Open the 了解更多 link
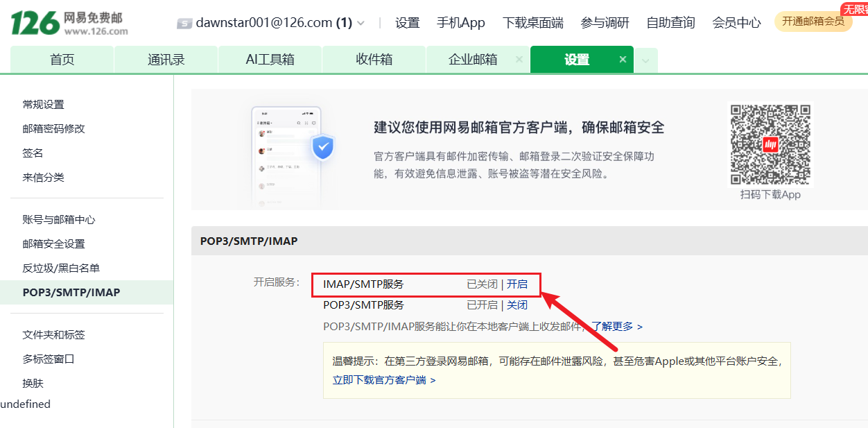This screenshot has width=868, height=428. pos(616,327)
